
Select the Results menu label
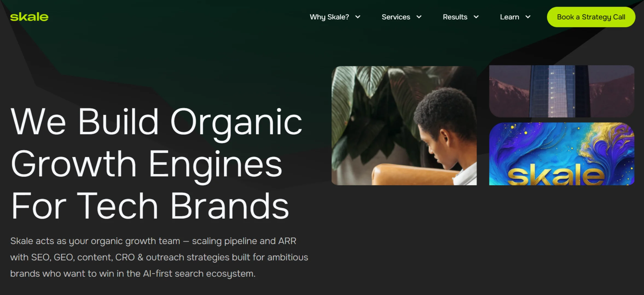[455, 17]
